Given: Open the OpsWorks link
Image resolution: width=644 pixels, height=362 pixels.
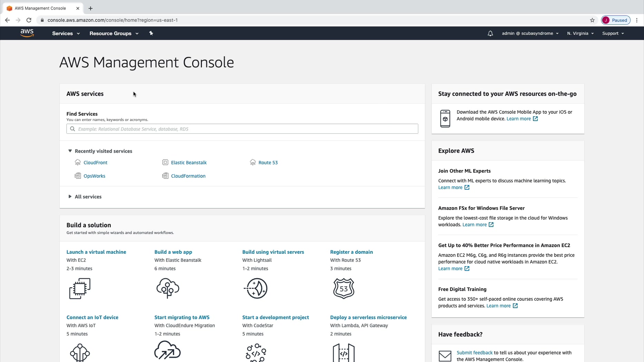Looking at the screenshot, I should tap(94, 176).
